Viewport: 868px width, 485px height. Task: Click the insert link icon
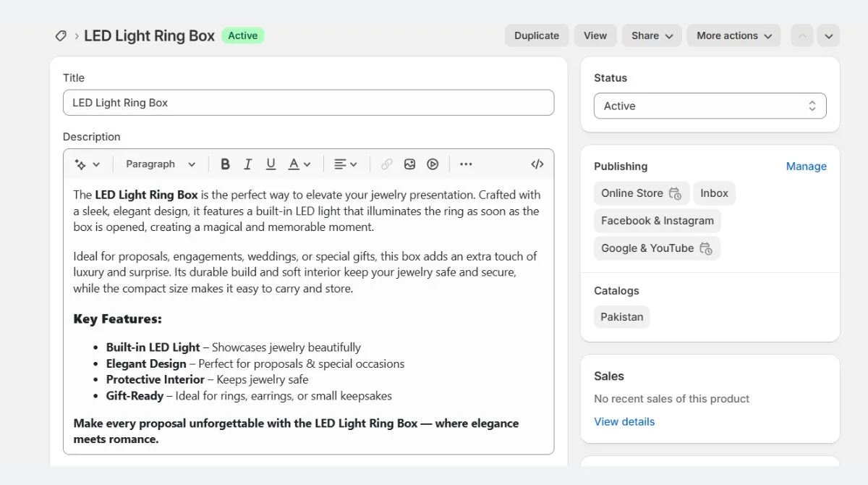[x=386, y=164]
